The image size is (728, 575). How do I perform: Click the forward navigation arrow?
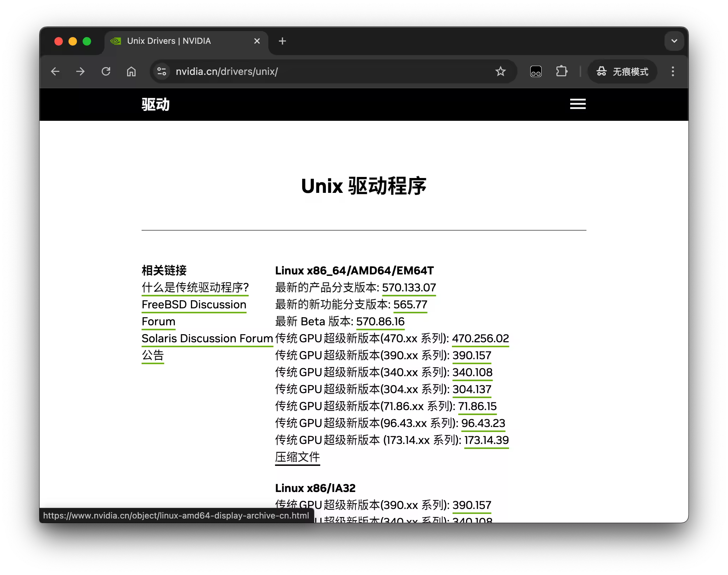coord(80,72)
